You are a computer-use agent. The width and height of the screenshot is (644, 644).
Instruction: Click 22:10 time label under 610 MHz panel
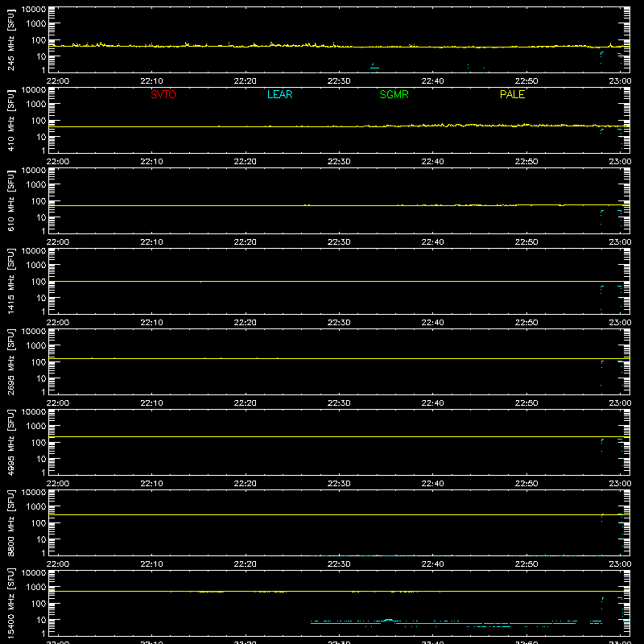pos(151,242)
